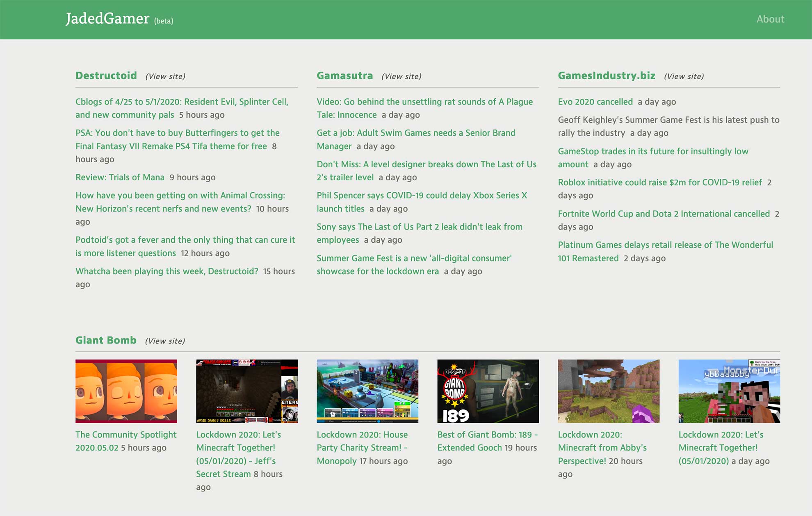Click the Community Spotlight orange faces thumbnail

126,391
